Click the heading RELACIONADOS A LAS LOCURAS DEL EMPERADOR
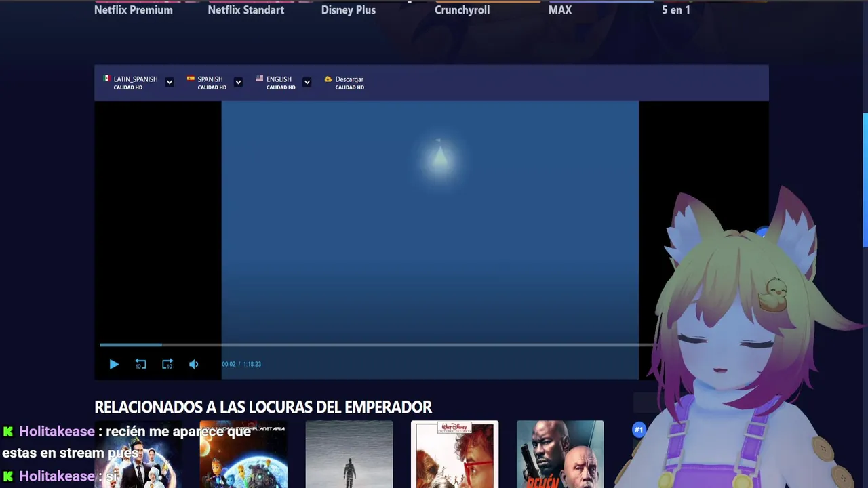Image resolution: width=868 pixels, height=488 pixels. (x=263, y=407)
